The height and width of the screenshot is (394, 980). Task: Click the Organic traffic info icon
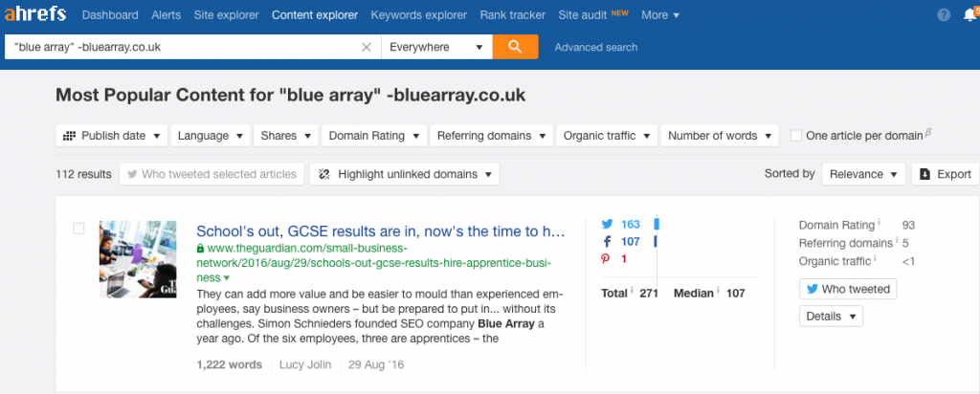[x=875, y=257]
